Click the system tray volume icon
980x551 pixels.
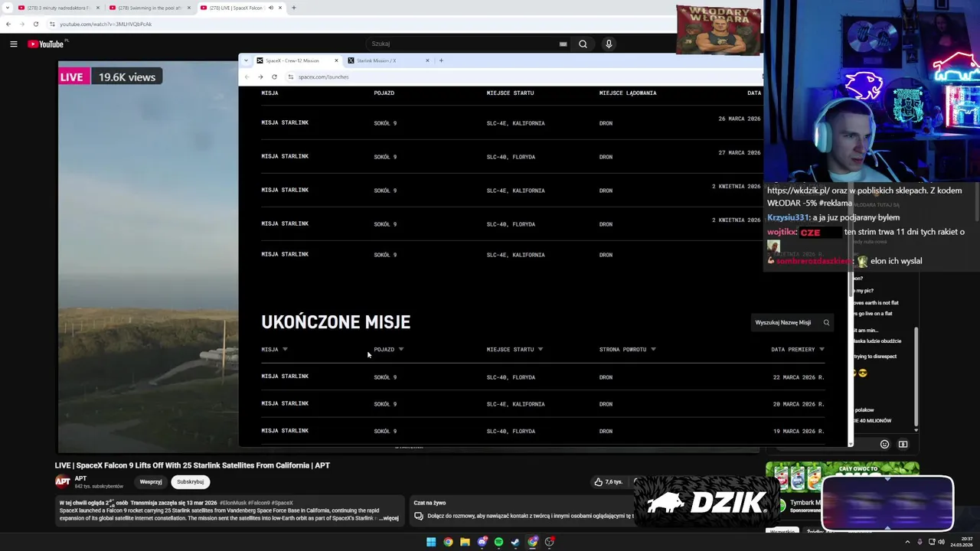coord(941,542)
